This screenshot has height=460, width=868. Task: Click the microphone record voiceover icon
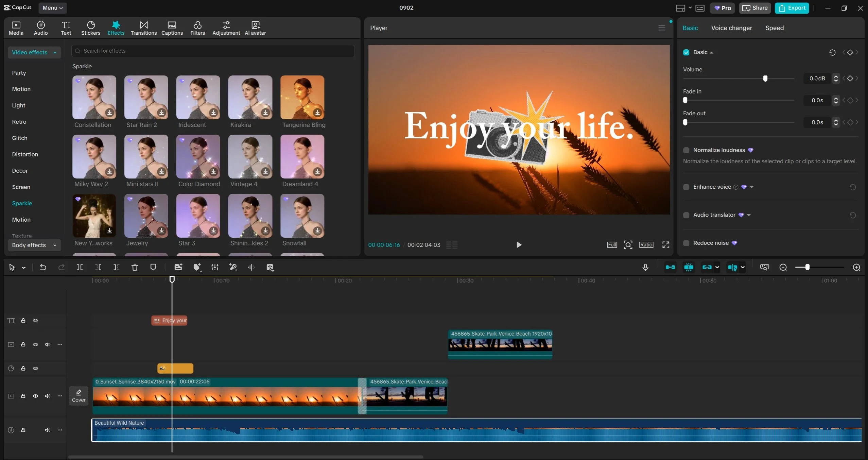[x=645, y=267]
